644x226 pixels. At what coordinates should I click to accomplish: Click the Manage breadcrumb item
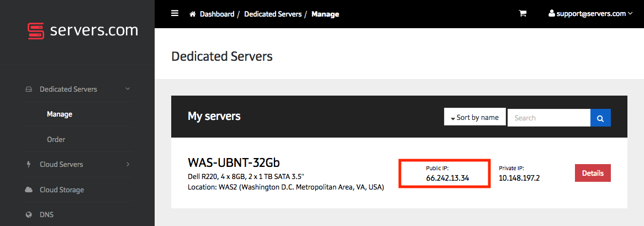[x=325, y=14]
